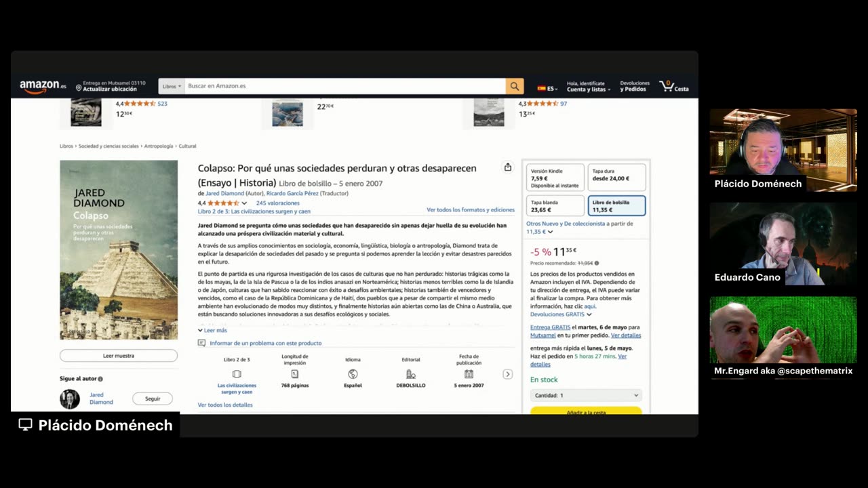Open Libro 2 de 3 series link
Image resolution: width=868 pixels, height=488 pixels.
[254, 211]
